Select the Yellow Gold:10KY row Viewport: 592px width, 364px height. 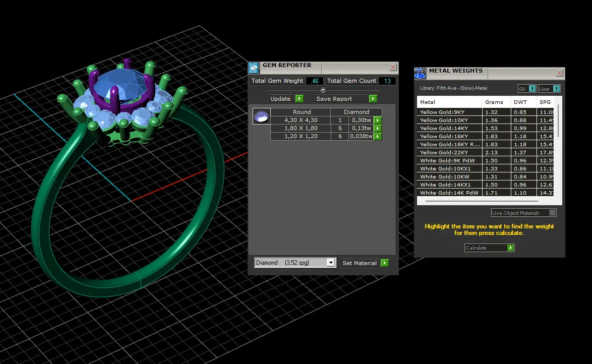coord(486,120)
